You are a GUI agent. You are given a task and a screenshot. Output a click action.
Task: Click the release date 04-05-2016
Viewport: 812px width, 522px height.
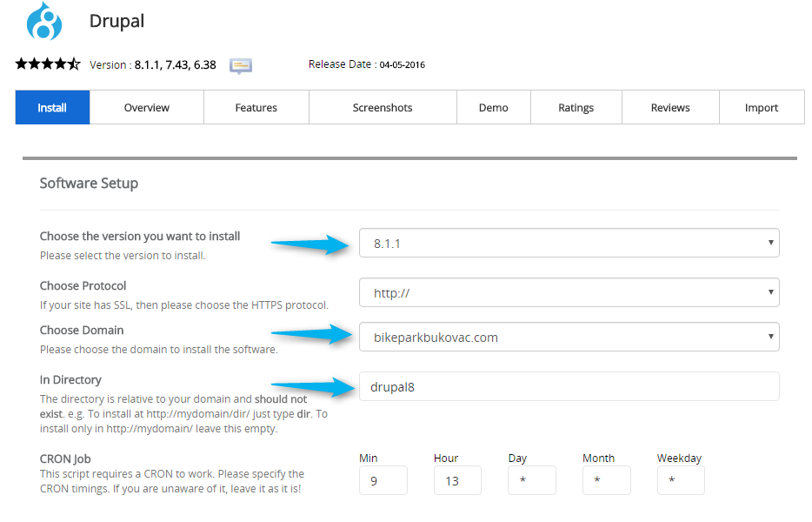402,64
